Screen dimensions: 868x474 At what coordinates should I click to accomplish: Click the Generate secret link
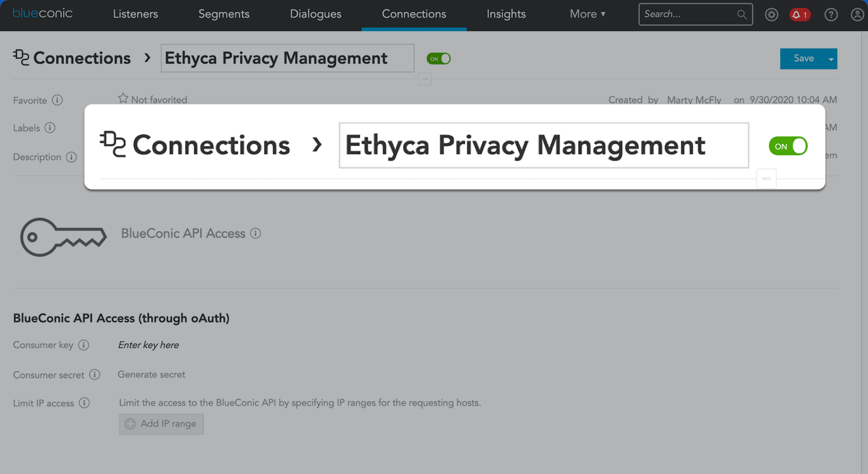click(x=152, y=374)
